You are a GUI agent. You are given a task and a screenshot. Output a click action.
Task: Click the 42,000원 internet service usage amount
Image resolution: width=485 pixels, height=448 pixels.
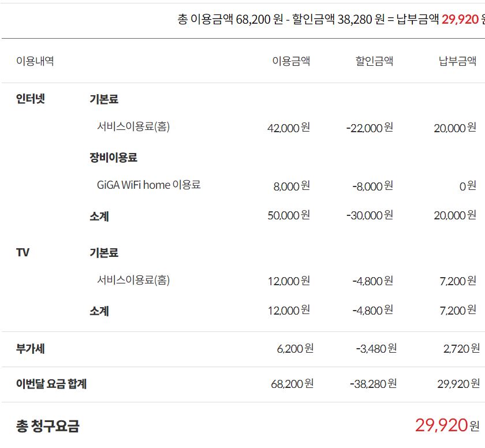pyautogui.click(x=289, y=128)
